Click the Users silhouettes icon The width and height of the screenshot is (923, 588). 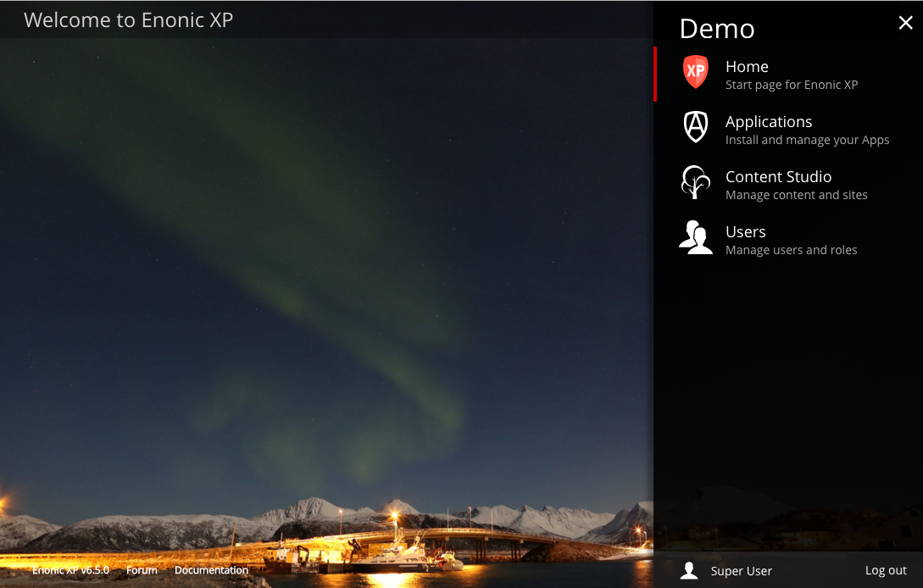695,237
